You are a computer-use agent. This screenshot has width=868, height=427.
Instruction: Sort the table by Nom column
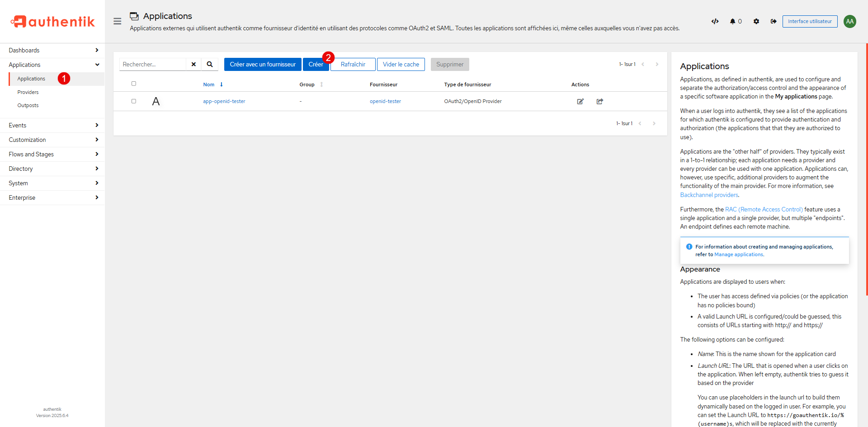(x=209, y=84)
